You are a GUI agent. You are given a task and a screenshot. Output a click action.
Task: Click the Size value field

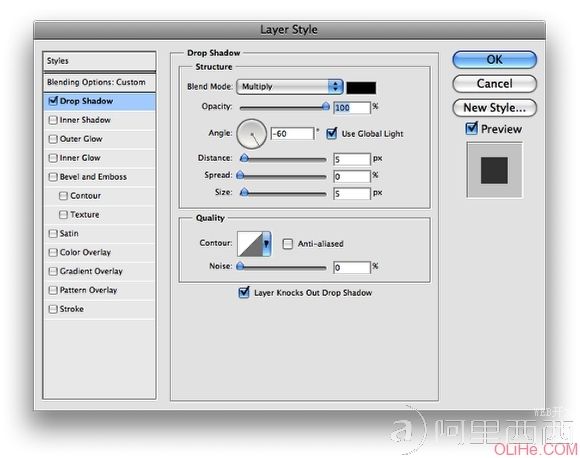pos(351,193)
